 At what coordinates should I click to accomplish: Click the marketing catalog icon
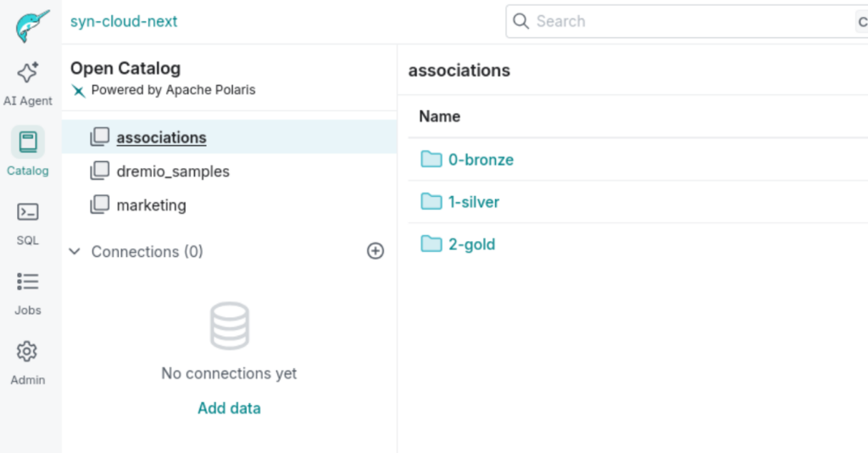point(100,204)
